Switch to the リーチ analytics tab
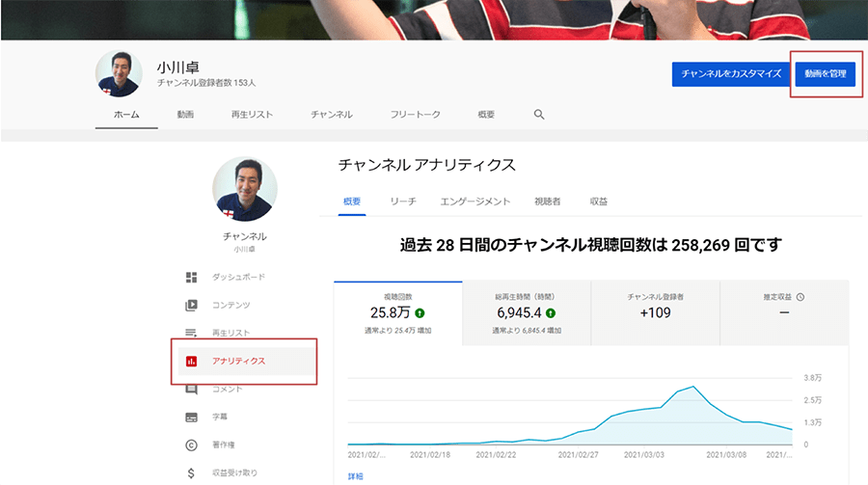 click(x=403, y=202)
